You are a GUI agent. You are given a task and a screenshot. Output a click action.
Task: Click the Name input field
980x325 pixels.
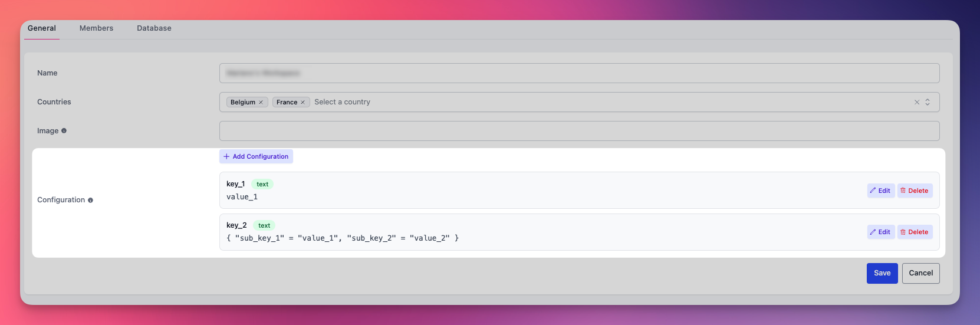point(578,73)
